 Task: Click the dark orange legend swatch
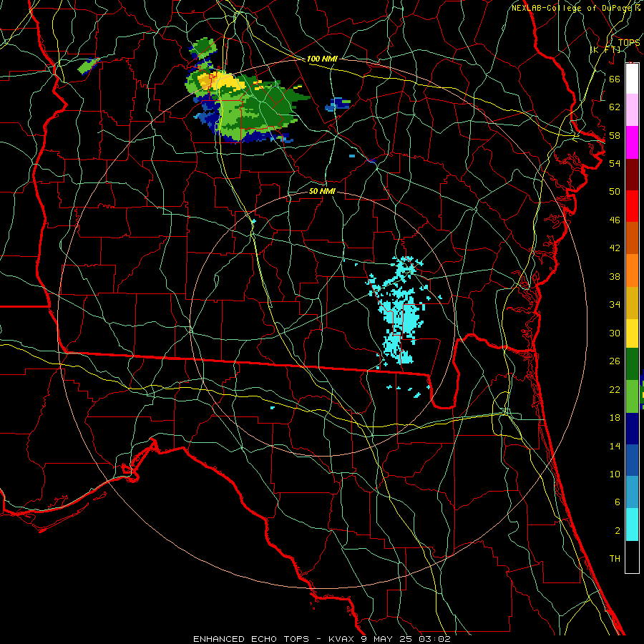(632, 238)
